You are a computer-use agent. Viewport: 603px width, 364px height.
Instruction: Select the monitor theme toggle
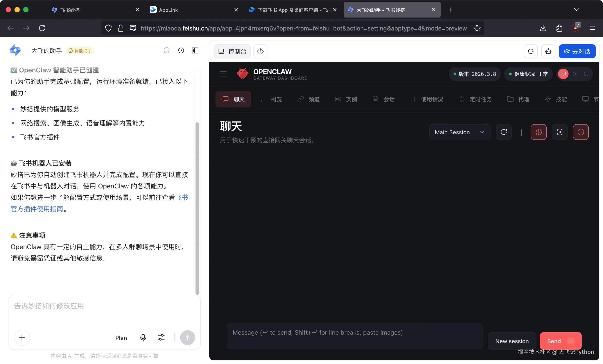click(563, 74)
